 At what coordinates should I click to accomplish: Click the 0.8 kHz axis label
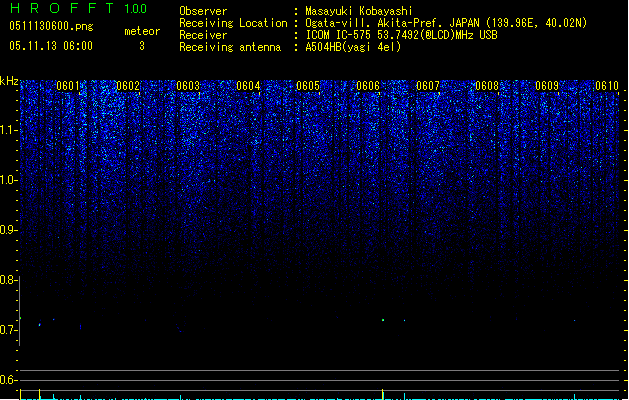click(8, 280)
